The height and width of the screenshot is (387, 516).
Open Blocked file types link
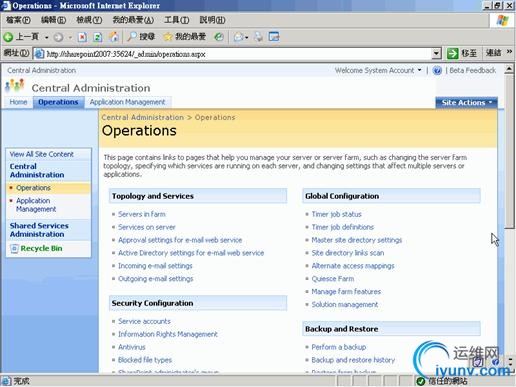tap(145, 360)
